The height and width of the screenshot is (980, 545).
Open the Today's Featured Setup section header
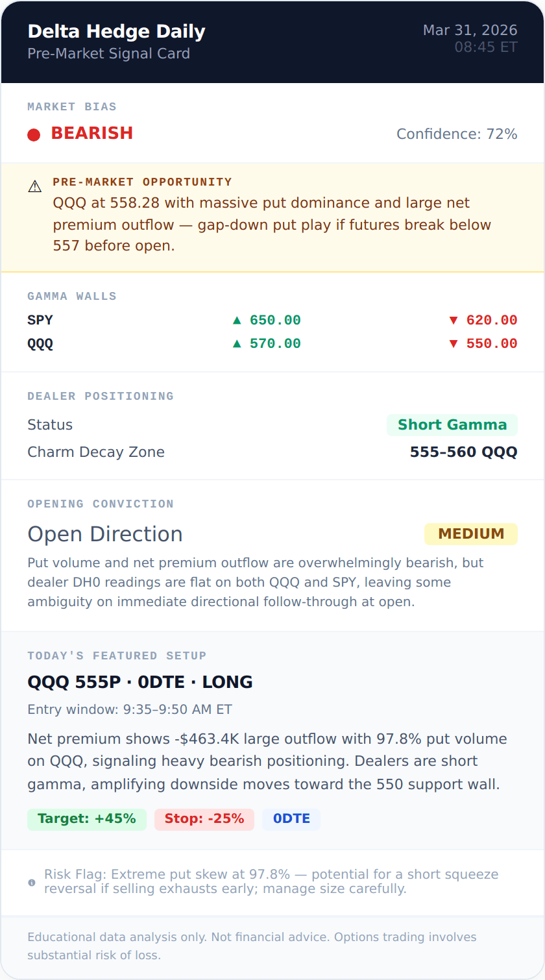coord(117,656)
